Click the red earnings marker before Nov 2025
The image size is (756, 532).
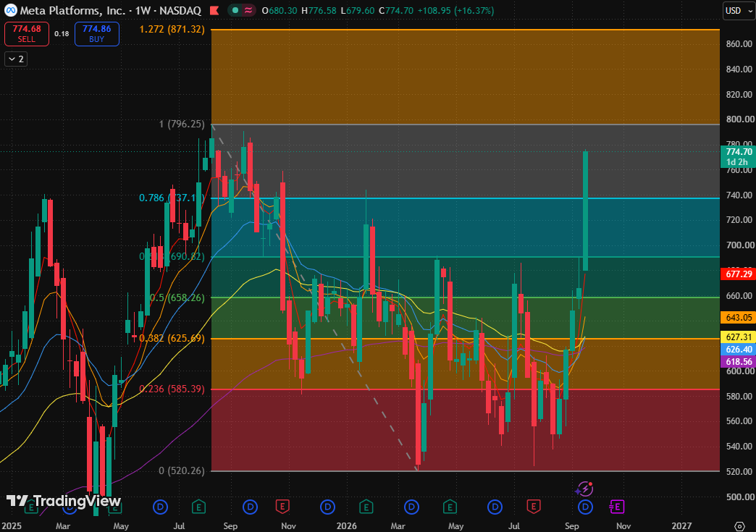282,507
